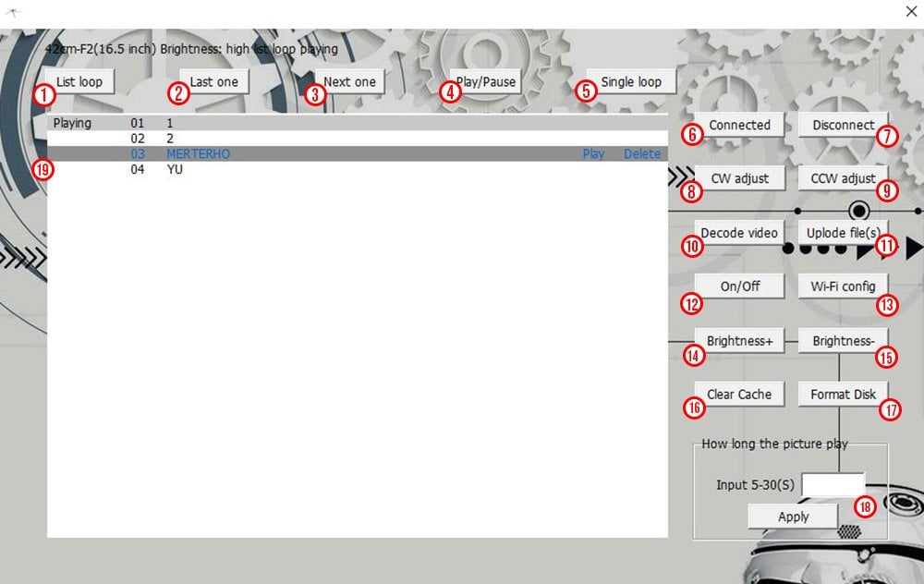Select the YU item in playlist

(x=175, y=170)
